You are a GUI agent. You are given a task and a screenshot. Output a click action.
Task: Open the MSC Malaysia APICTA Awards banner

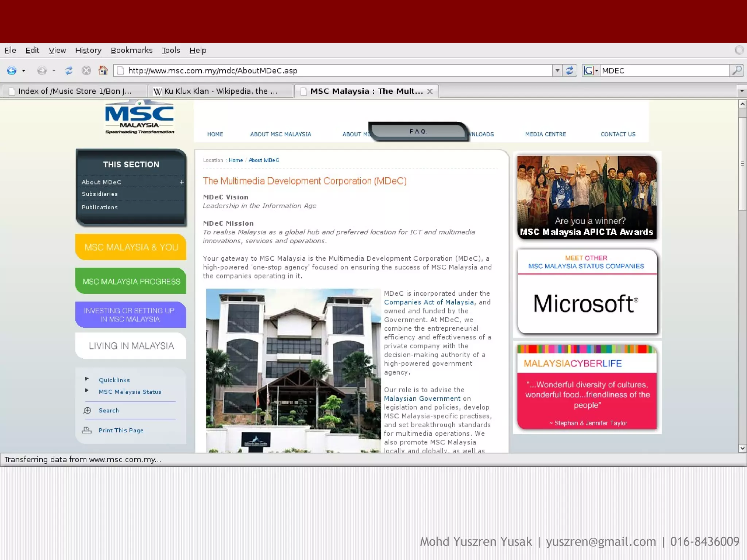587,197
